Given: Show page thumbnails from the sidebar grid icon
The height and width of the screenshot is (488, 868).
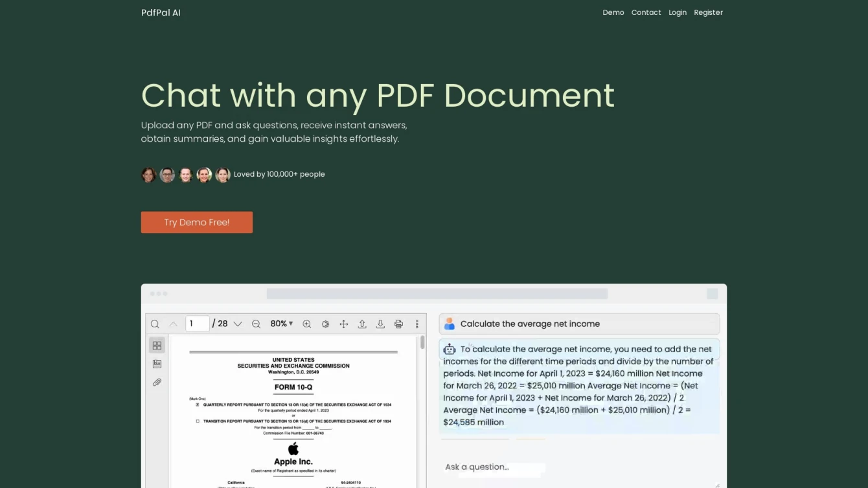Looking at the screenshot, I should tap(157, 346).
